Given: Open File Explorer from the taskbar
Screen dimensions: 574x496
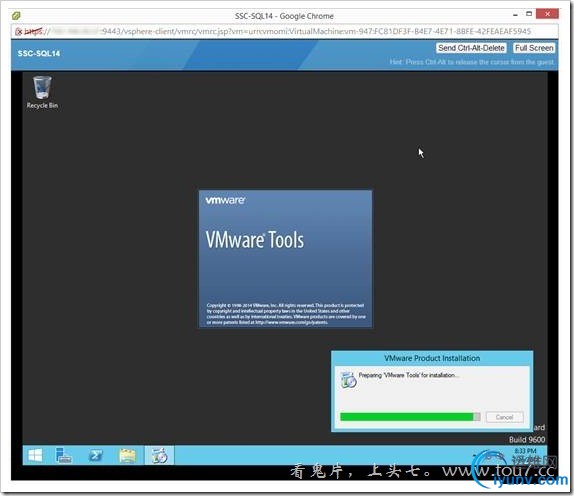Looking at the screenshot, I should tap(127, 456).
